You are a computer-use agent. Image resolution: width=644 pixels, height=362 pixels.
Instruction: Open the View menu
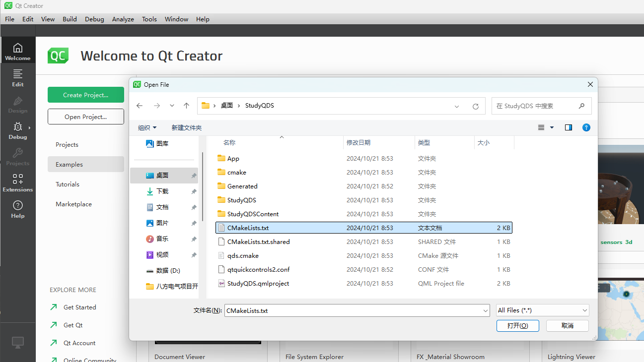pyautogui.click(x=48, y=19)
